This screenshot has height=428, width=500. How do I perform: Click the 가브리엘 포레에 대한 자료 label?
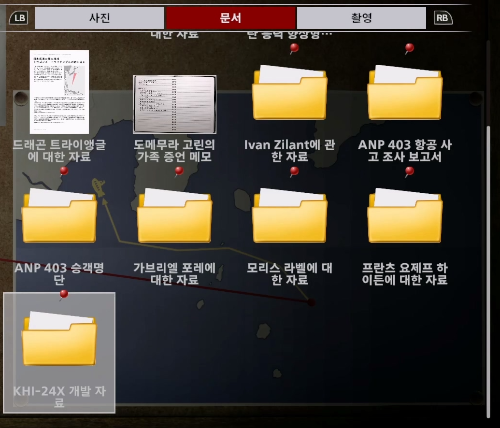(175, 274)
